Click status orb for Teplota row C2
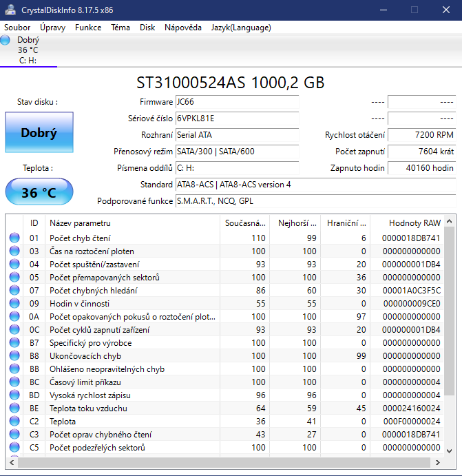 pos(14,421)
